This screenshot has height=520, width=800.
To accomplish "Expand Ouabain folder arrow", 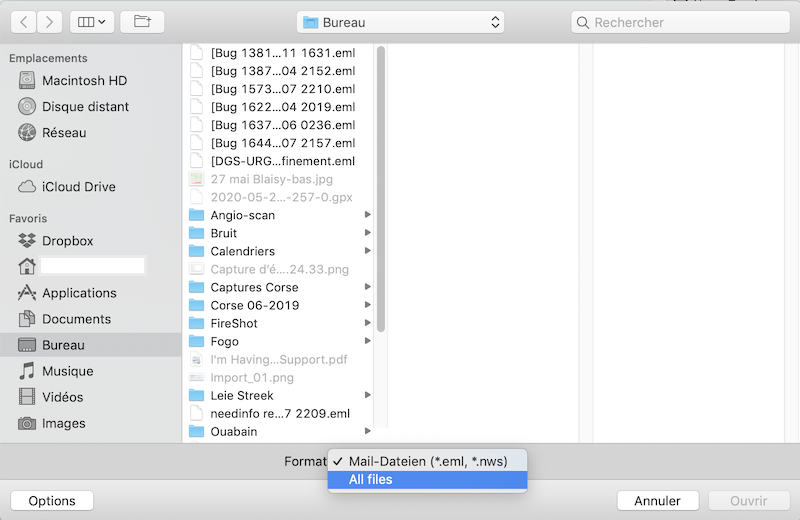I will 367,432.
